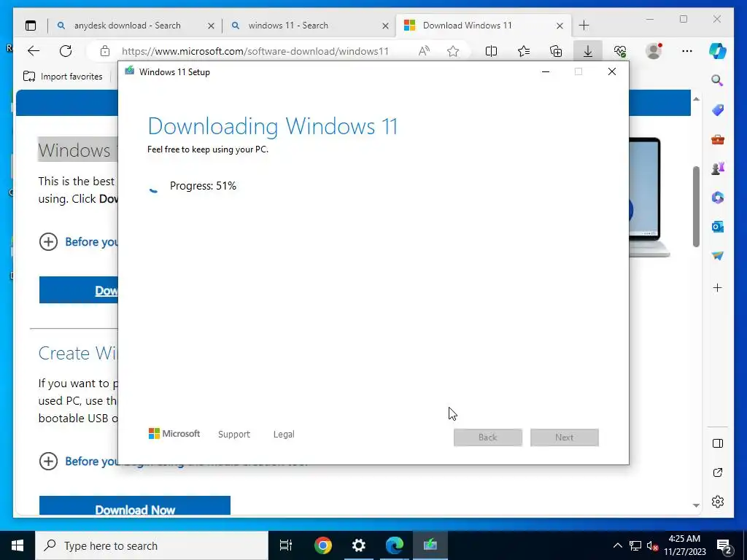Open muted volume tray icon

(x=652, y=545)
